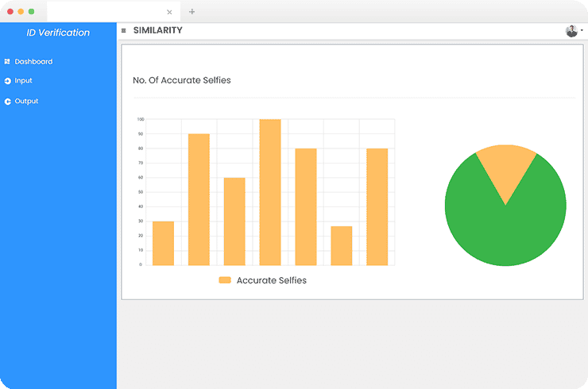The image size is (588, 389).
Task: Click the orange slice of the pie chart
Action: click(505, 167)
